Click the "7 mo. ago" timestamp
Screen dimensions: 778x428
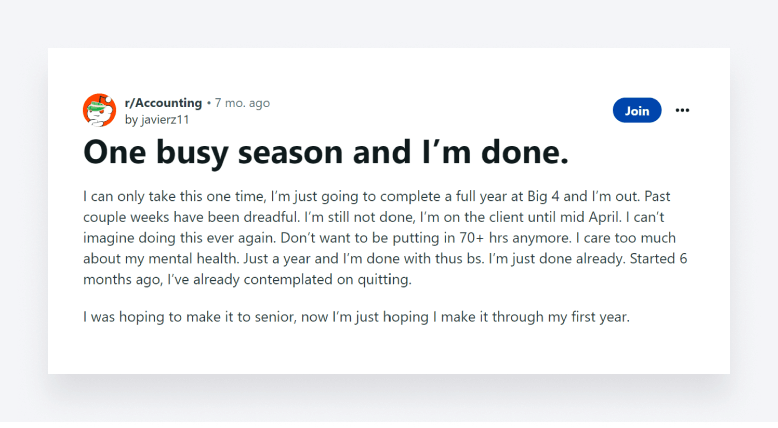point(242,103)
